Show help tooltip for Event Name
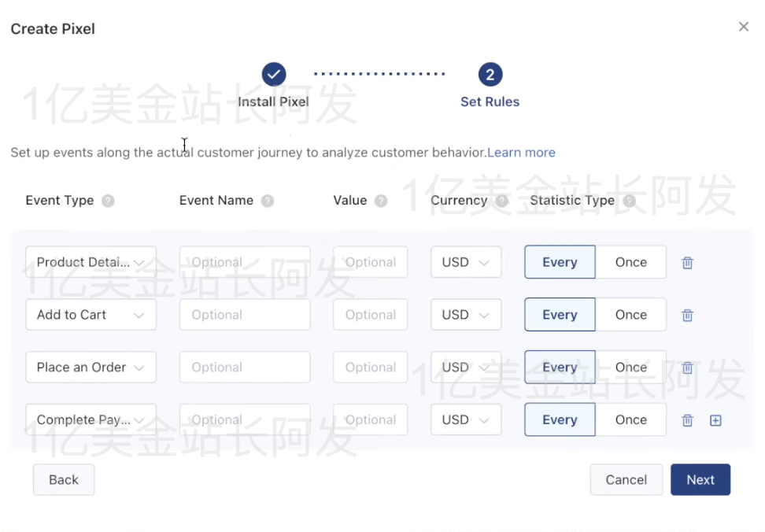Screen dimensions: 765x532 [268, 201]
